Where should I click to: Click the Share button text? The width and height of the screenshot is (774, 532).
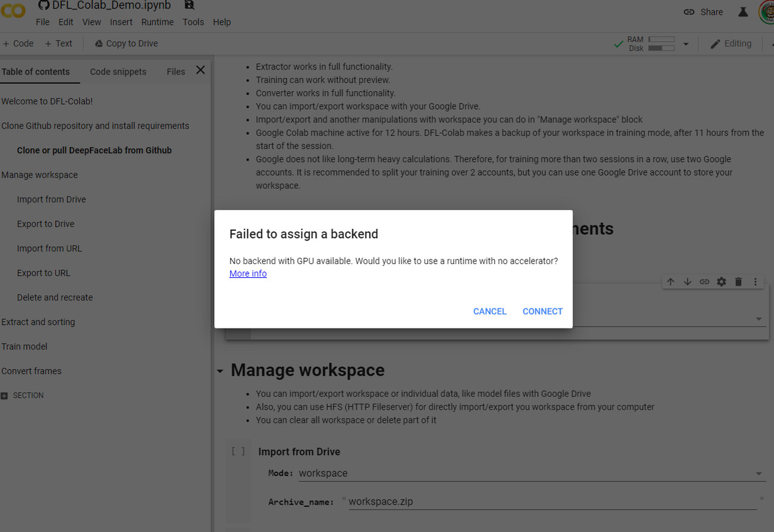(711, 12)
